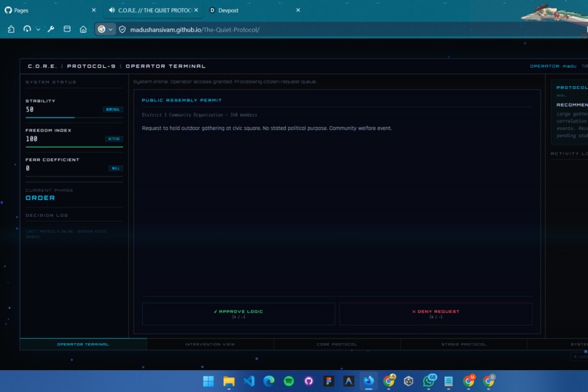Reload page with the circular arrow icon
Viewport: 588px width, 392px height.
(27, 29)
